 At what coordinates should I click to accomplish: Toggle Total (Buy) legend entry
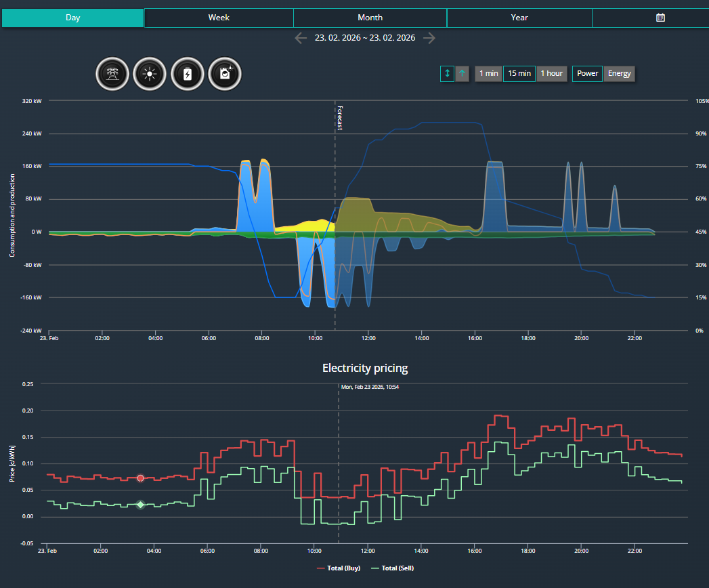[x=339, y=568]
